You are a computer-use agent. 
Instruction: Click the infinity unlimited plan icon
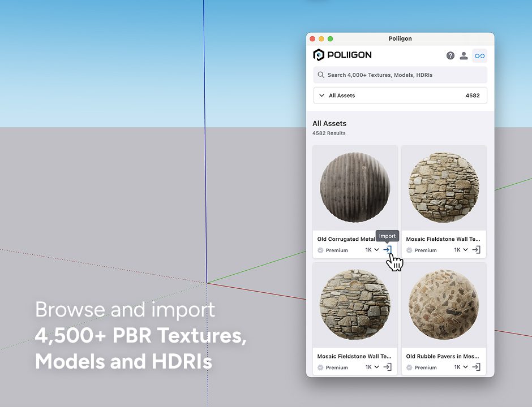coord(480,55)
